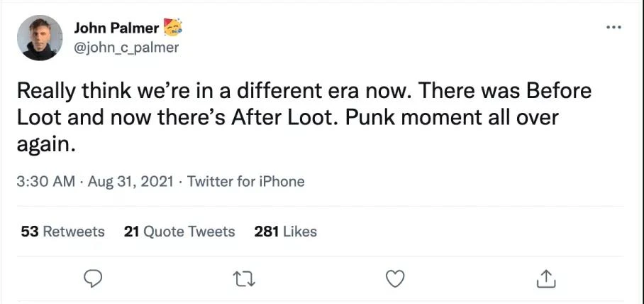Image resolution: width=644 pixels, height=304 pixels.
Task: View the 281 Likes list
Action: pos(285,232)
